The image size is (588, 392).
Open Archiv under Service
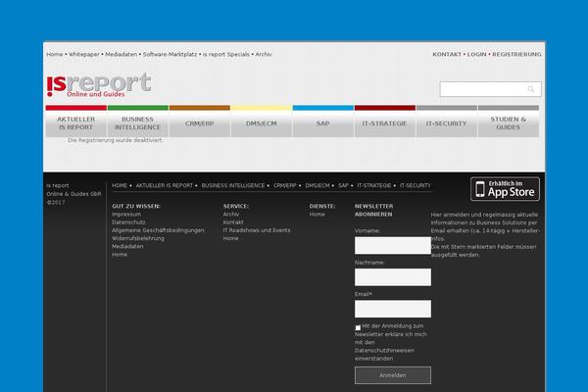point(231,215)
